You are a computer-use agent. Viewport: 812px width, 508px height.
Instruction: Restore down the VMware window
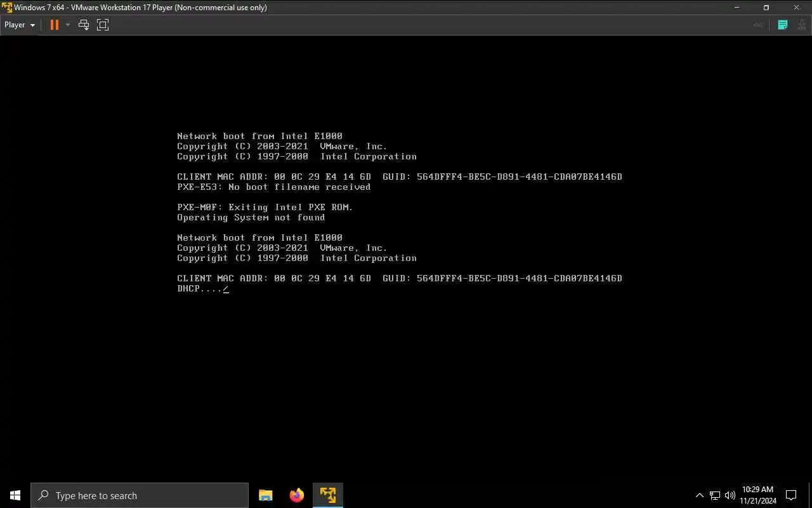(766, 8)
